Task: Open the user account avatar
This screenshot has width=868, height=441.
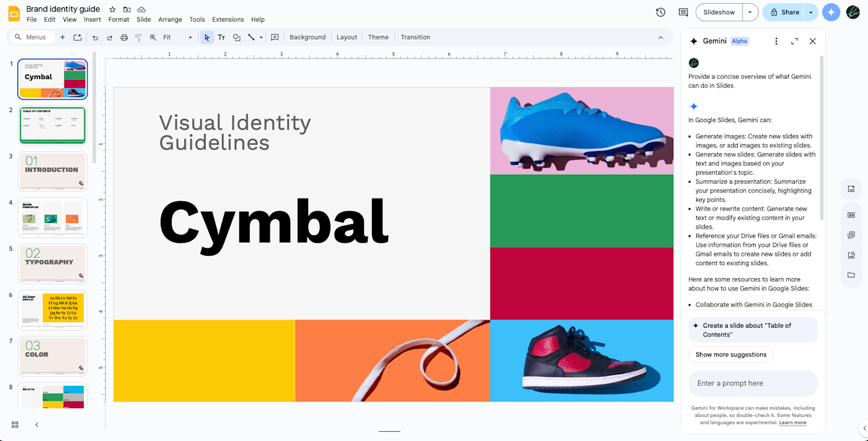Action: tap(853, 12)
